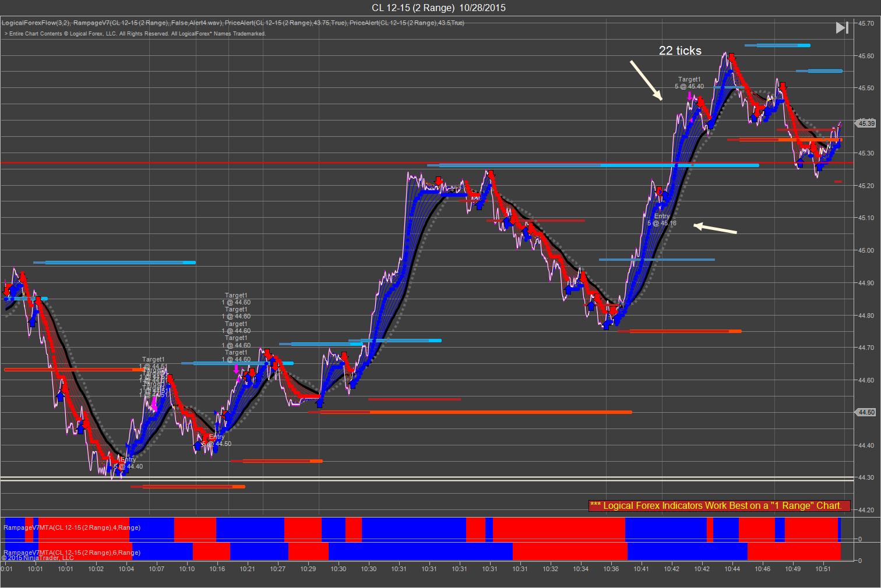This screenshot has height=588, width=881.
Task: Click the 44.90 price axis label
Action: coord(866,283)
